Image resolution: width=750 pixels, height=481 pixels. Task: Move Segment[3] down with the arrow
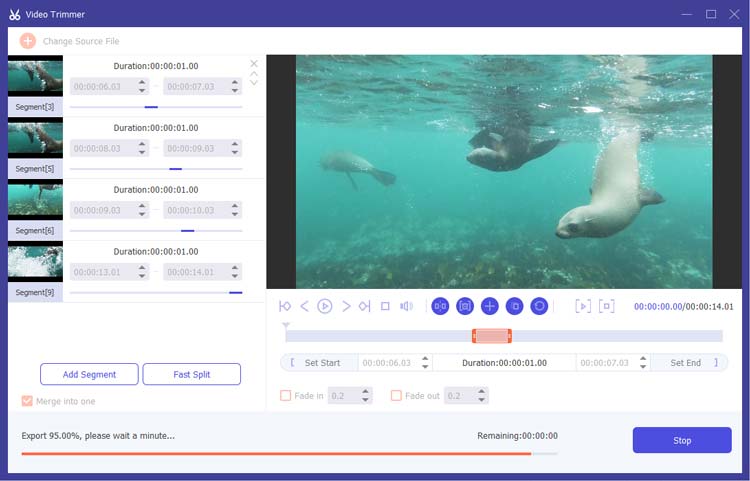click(254, 83)
